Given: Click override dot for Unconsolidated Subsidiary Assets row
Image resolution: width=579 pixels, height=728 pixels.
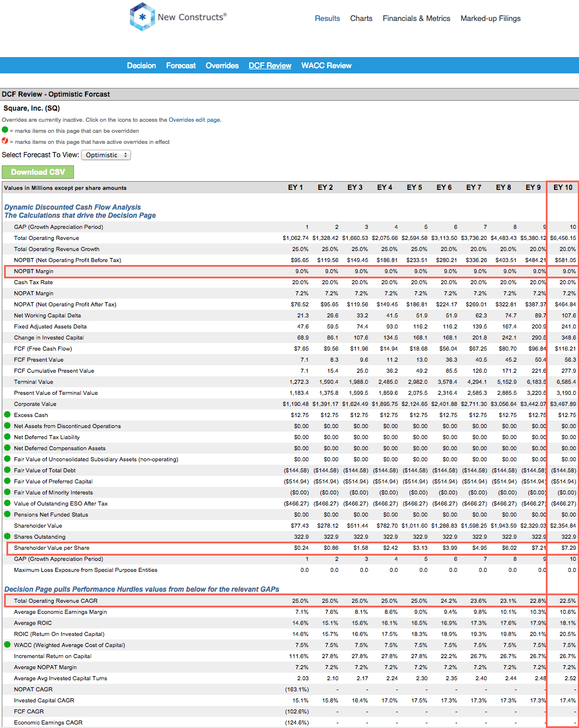Looking at the screenshot, I should [8, 459].
